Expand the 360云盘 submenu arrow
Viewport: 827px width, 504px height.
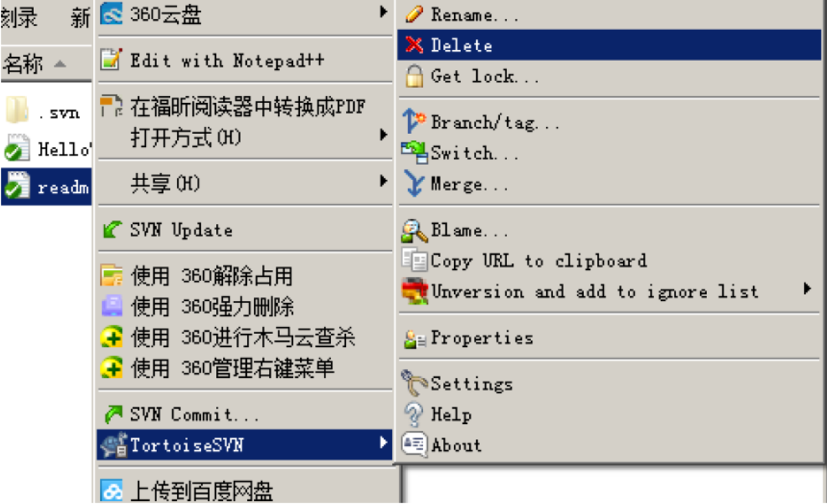coord(383,12)
